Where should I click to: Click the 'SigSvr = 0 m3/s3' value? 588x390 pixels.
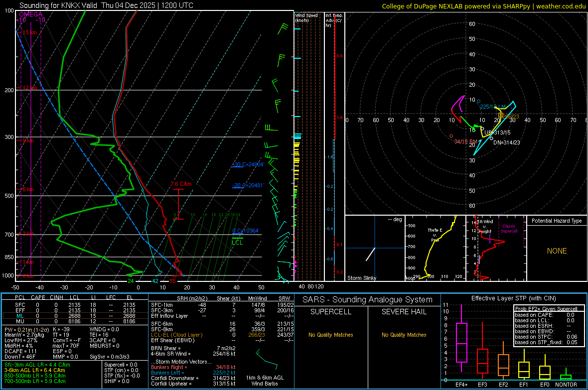[x=110, y=357]
